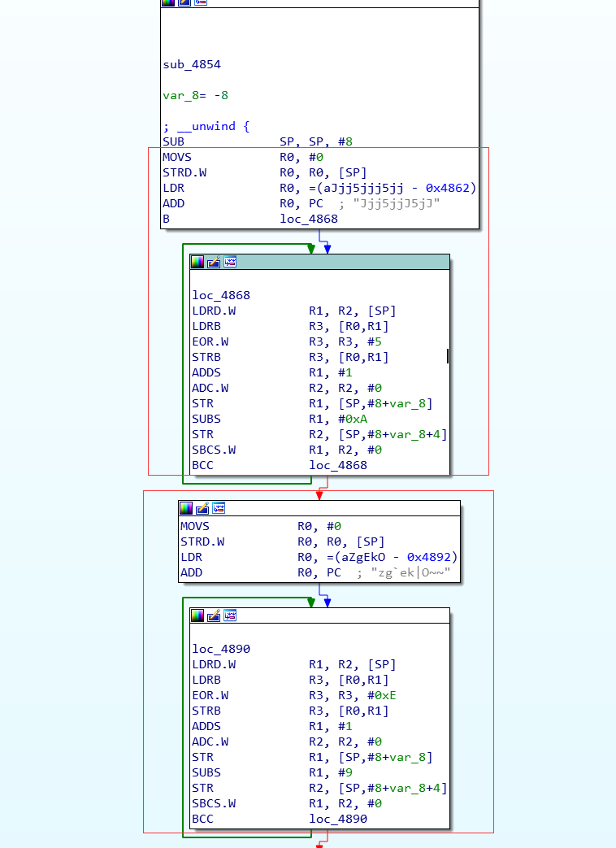
Task: Set the node color on the loc_4890 block
Action: coord(197,615)
